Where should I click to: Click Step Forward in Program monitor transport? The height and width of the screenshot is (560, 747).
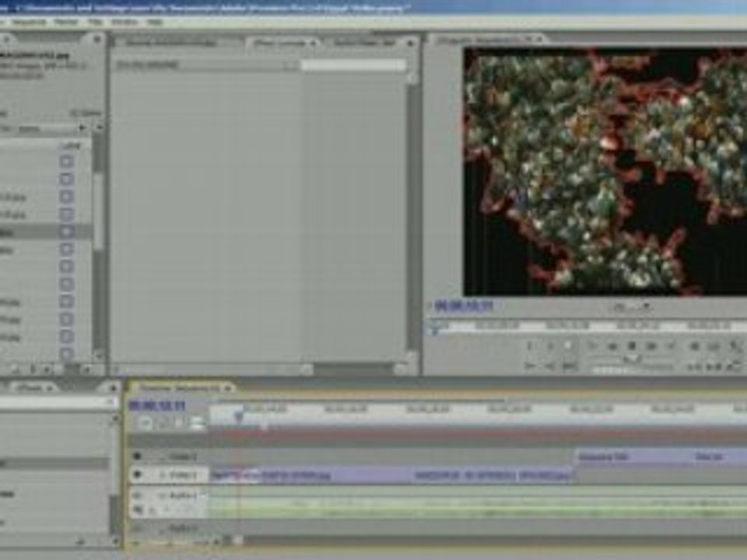pyautogui.click(x=651, y=346)
